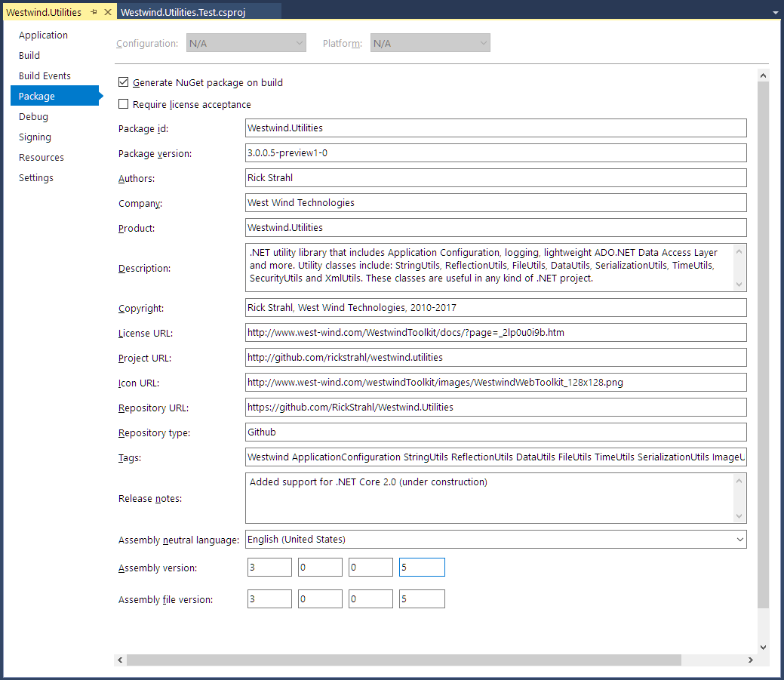Click the vertical scrollbar thumb
784x680 pixels.
tap(763, 345)
